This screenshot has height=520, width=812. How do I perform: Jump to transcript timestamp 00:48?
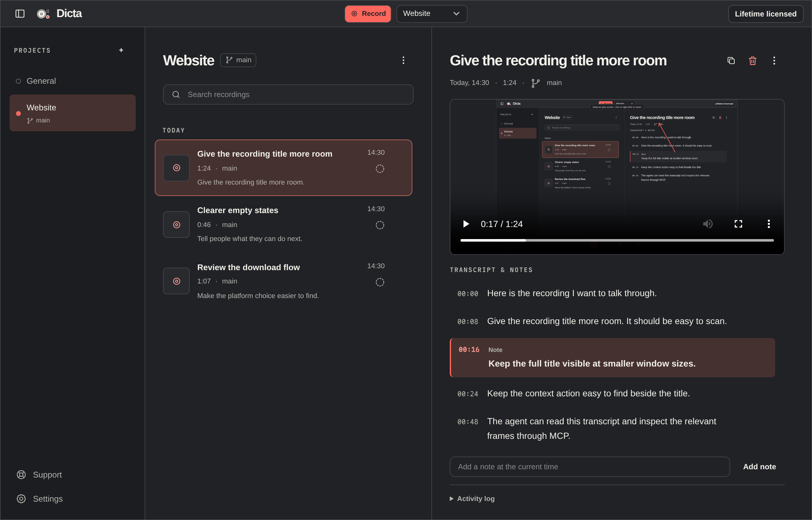[468, 422]
